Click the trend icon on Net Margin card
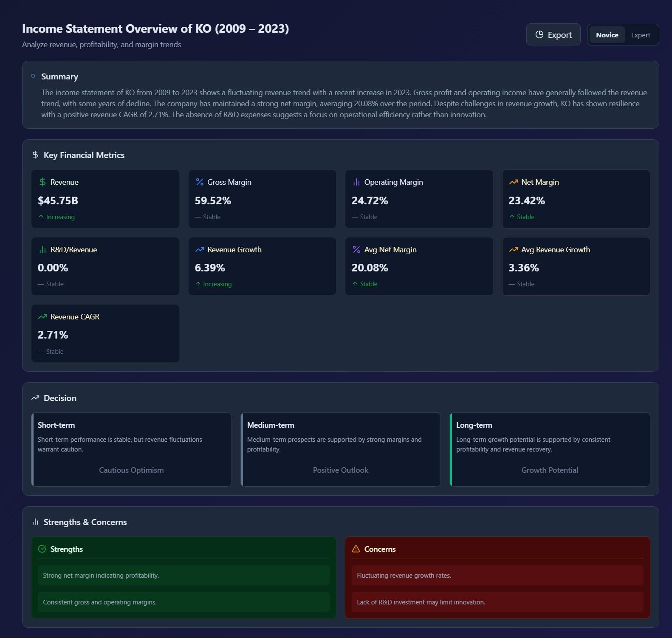672x638 pixels. pos(513,182)
